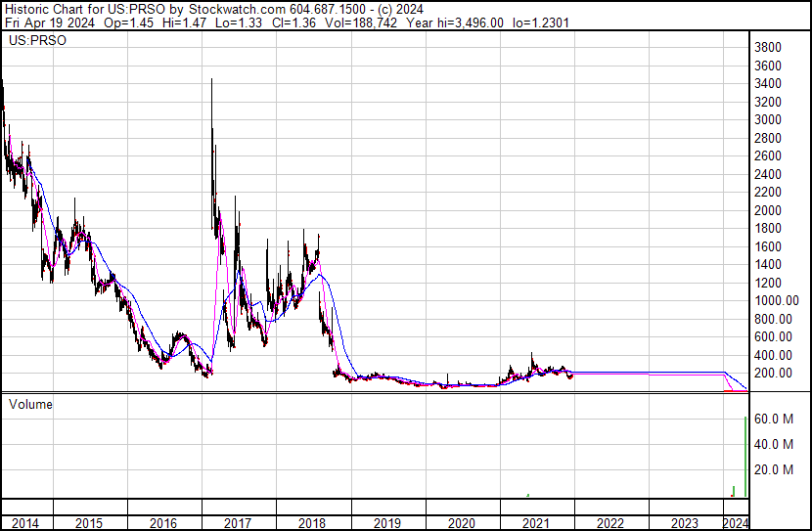Viewport: 812px width, 531px height.
Task: Click the 200.00 price axis label
Action: 773,374
